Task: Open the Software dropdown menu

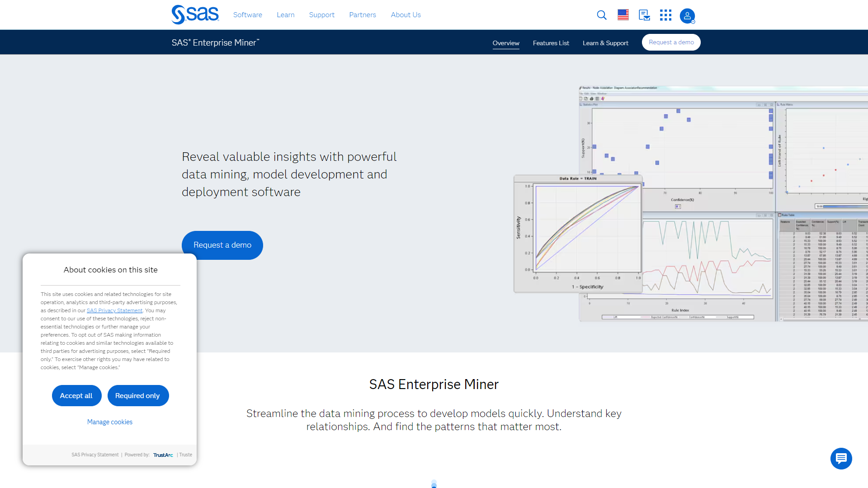Action: tap(247, 14)
